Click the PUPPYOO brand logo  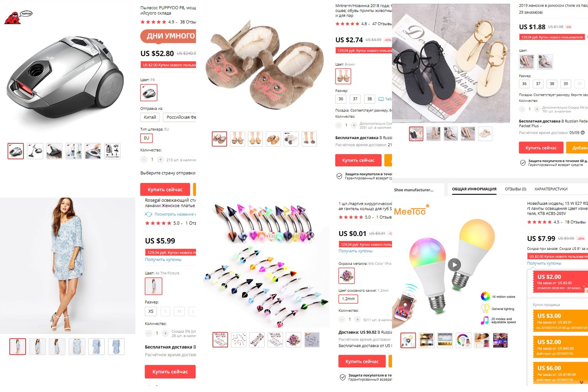[x=18, y=17]
